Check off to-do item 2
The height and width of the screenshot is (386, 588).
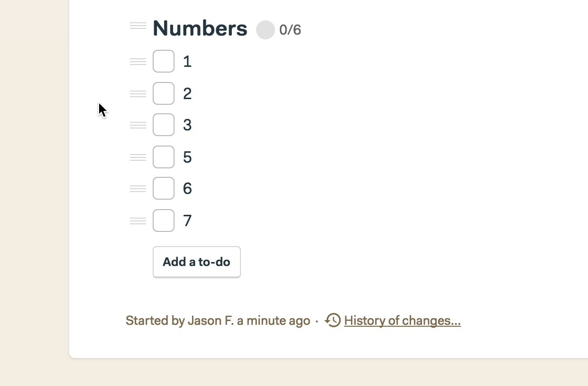(x=164, y=93)
